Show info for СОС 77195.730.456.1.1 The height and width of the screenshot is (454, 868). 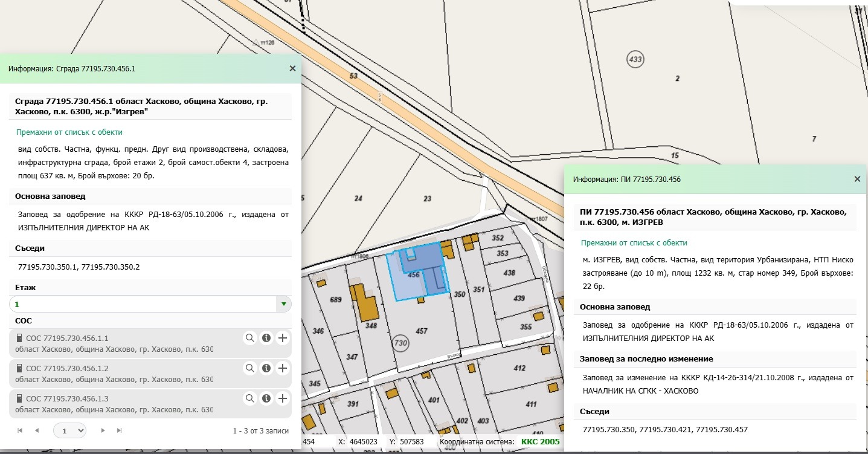pos(266,338)
